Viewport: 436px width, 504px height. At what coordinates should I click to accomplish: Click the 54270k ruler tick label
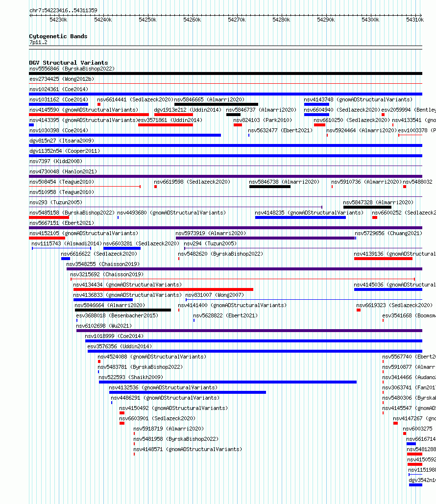click(236, 20)
